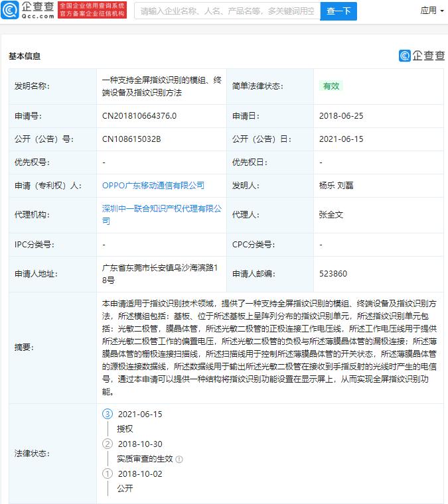448x504 pixels.
Task: Click inventor names 杨乐 刘磊
Action: (336, 186)
